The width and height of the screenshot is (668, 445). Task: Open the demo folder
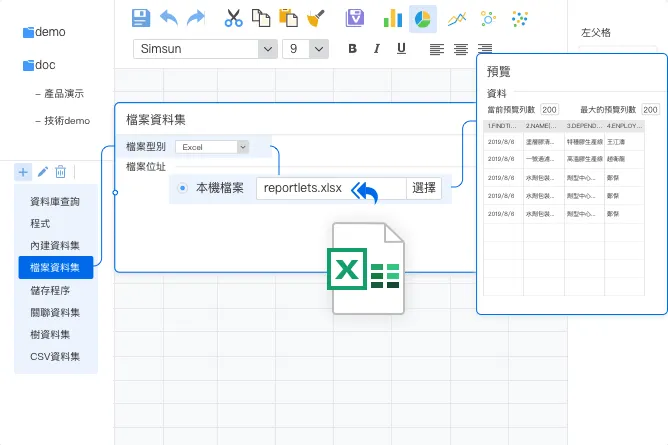[44, 32]
